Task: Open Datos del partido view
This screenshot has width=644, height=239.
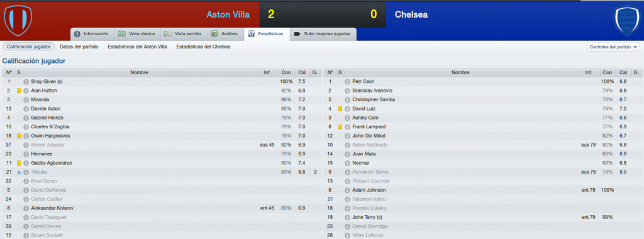Action: pos(79,47)
